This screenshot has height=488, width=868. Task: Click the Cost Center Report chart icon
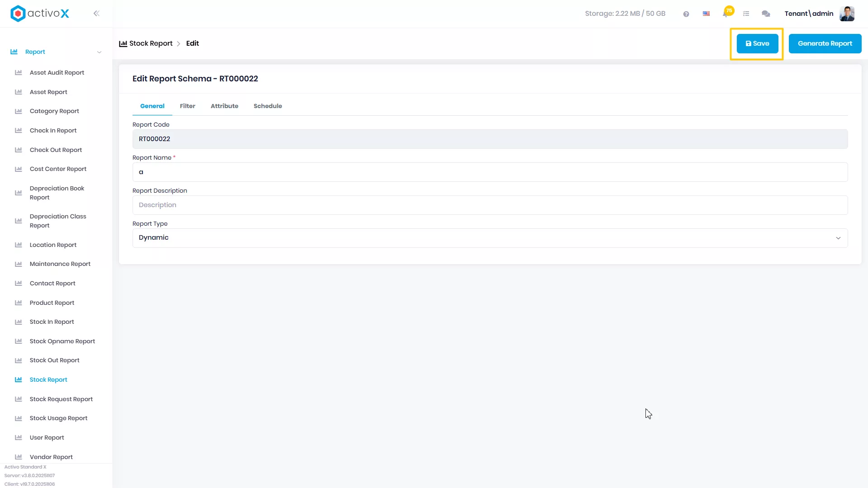19,169
